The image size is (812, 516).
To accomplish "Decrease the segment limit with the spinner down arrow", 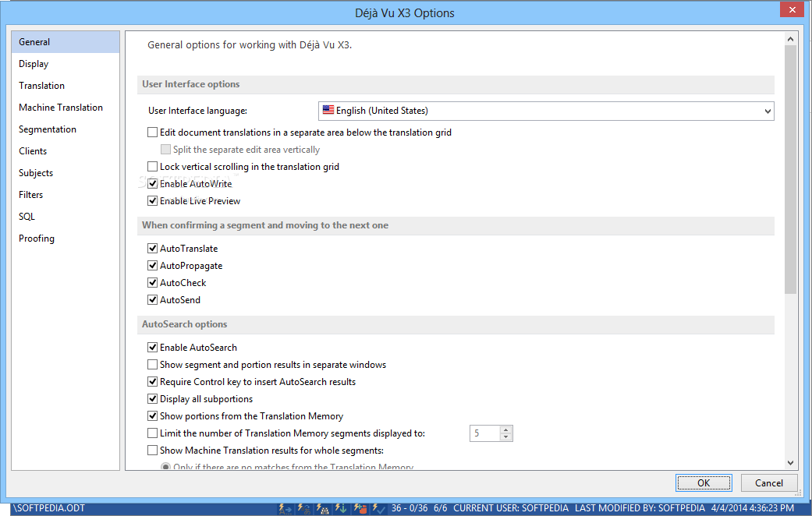I will (x=506, y=436).
